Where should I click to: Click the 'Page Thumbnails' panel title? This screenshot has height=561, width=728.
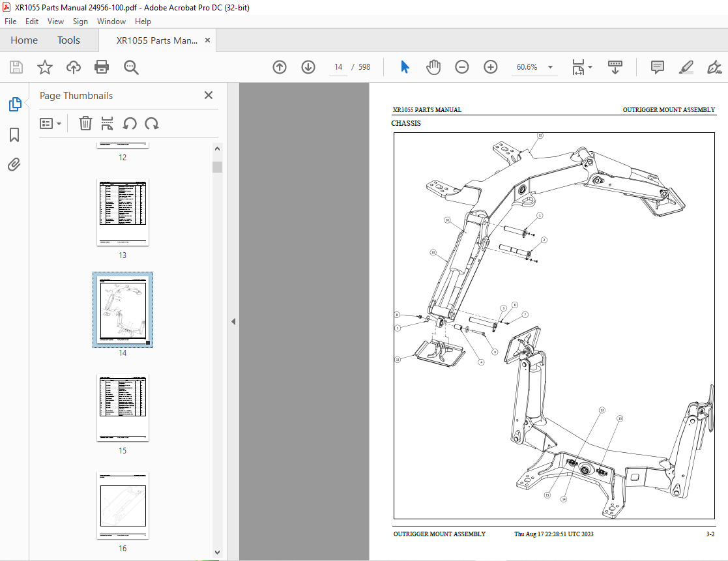76,96
